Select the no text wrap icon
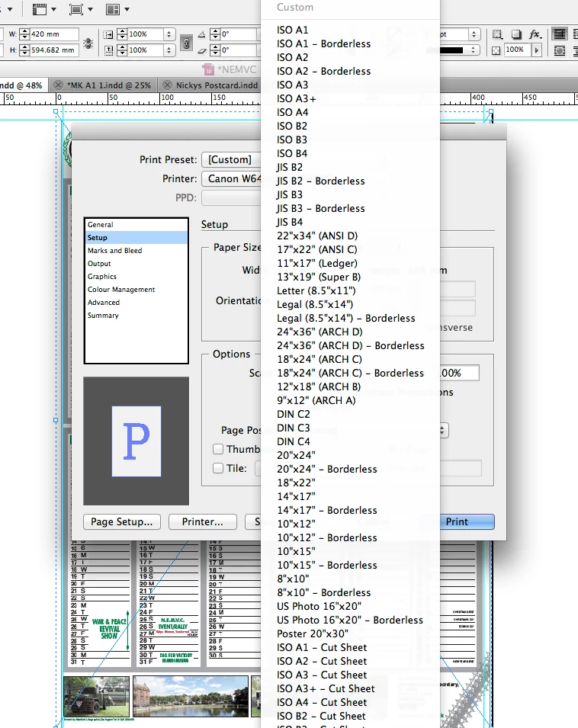 point(560,34)
